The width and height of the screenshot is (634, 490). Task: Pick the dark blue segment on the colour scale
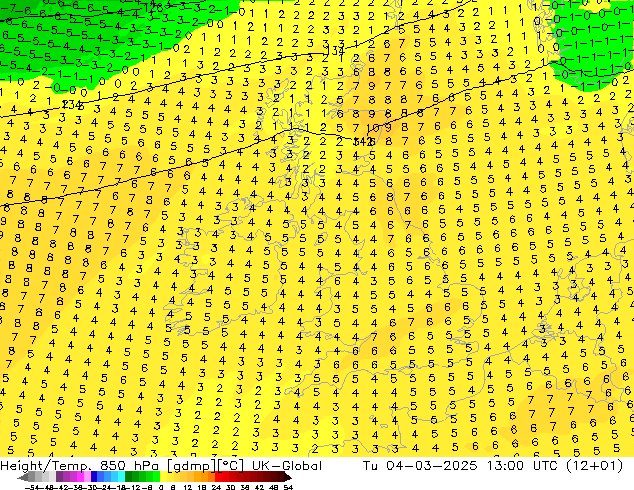coord(94,477)
